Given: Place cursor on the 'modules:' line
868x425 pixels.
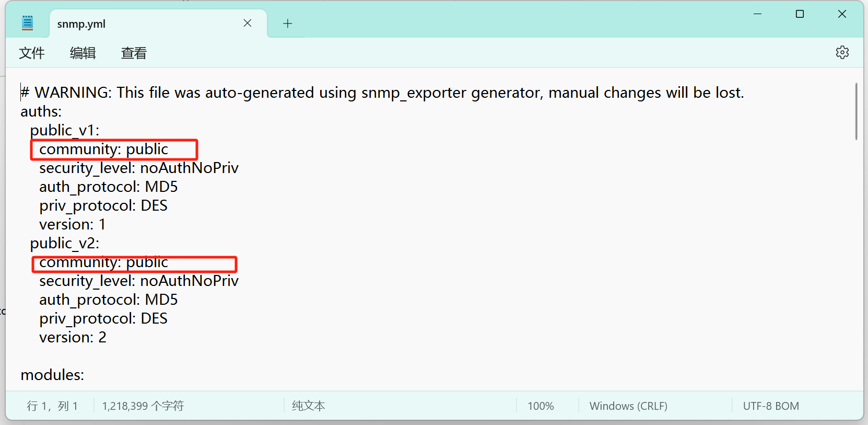Looking at the screenshot, I should 52,375.
